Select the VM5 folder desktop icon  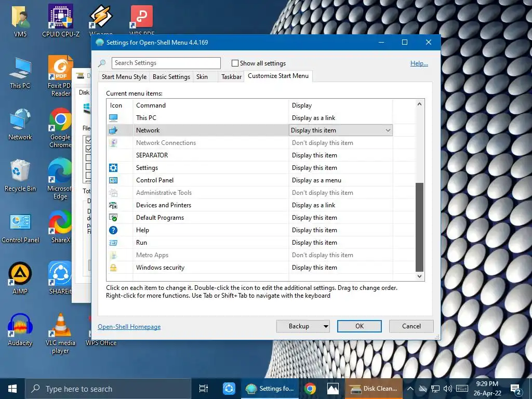(x=20, y=20)
